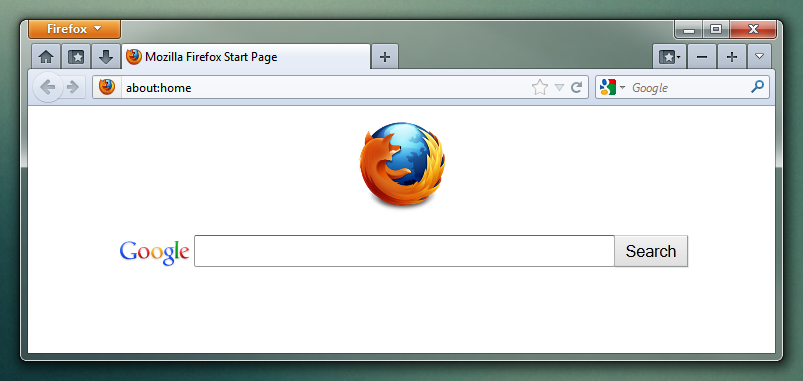Maximize the Firefox window
Image resolution: width=803 pixels, height=381 pixels.
[x=716, y=30]
